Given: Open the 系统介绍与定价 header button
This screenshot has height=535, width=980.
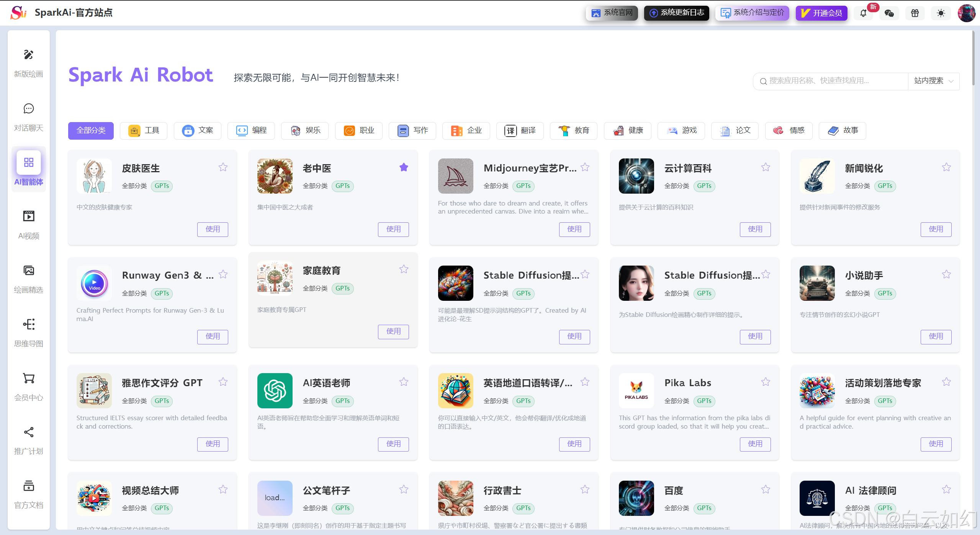Looking at the screenshot, I should 753,13.
